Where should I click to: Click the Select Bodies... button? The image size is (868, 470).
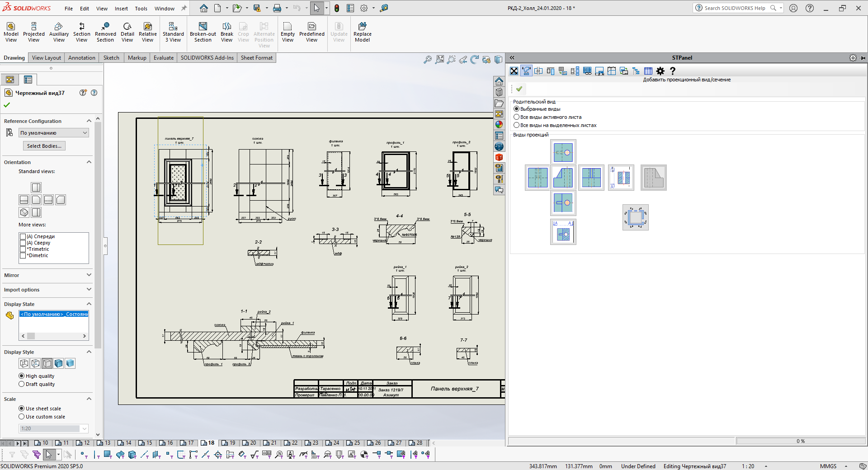(x=44, y=146)
